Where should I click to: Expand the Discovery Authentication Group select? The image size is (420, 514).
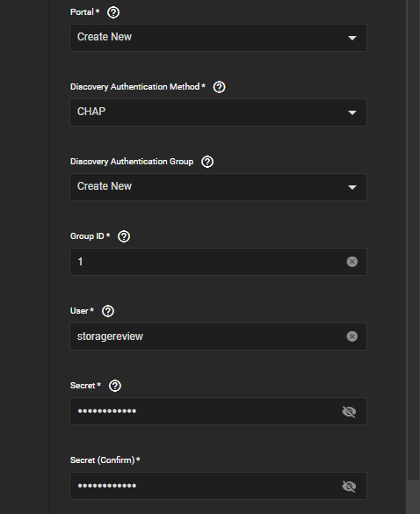219,187
